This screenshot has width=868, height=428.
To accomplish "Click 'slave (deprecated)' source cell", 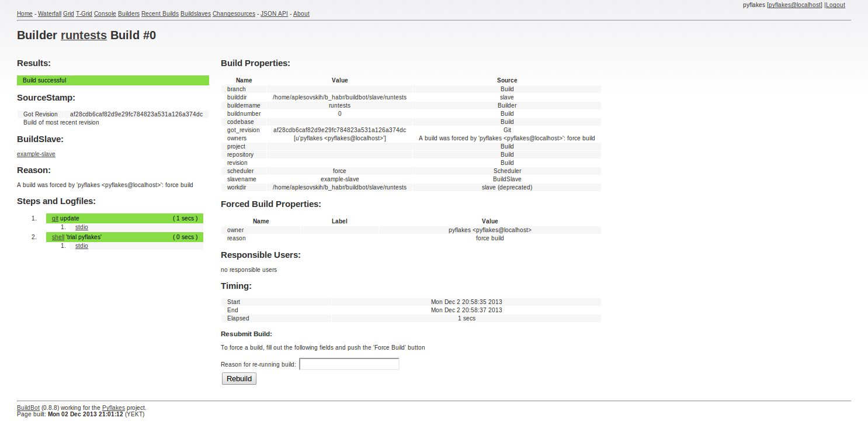I will coord(507,187).
